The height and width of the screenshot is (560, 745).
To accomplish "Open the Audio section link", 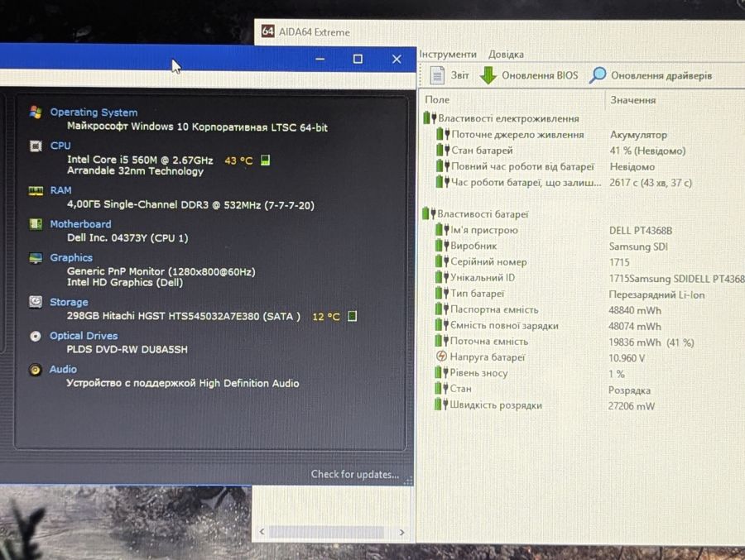I will point(63,369).
